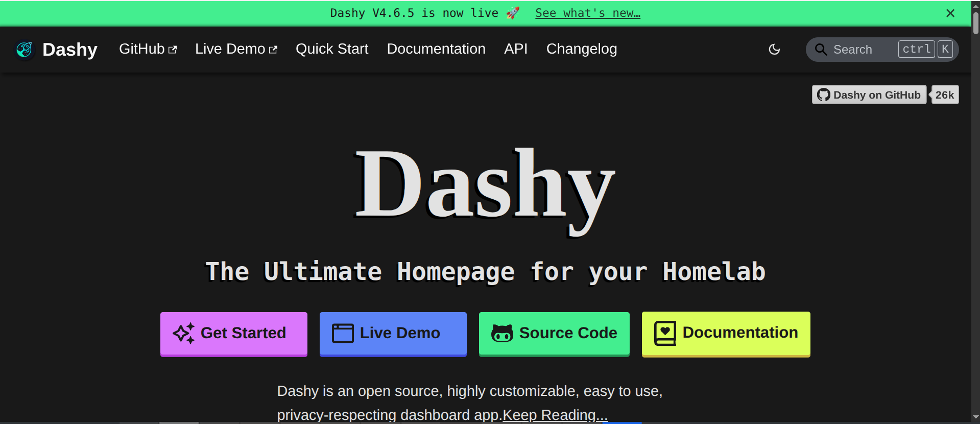
Task: Open the API navbar item
Action: pos(516,49)
